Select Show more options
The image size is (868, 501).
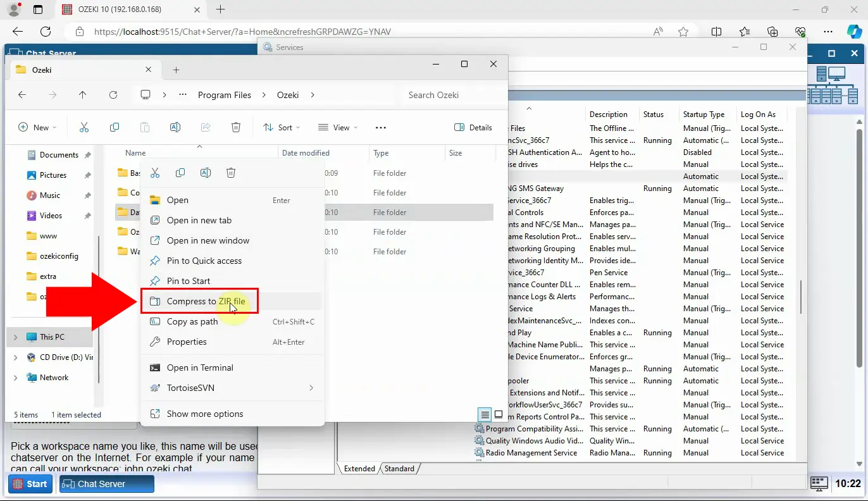click(232, 414)
